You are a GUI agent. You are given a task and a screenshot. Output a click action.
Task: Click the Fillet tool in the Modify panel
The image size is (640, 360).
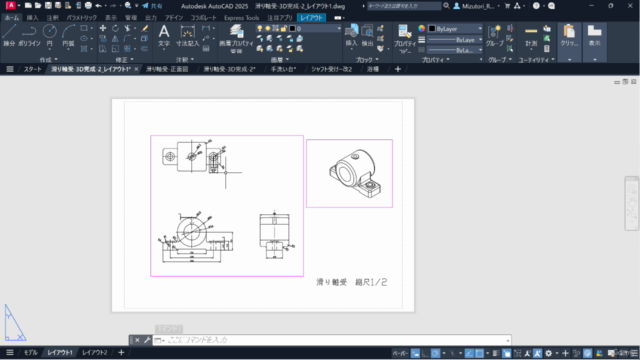click(128, 38)
